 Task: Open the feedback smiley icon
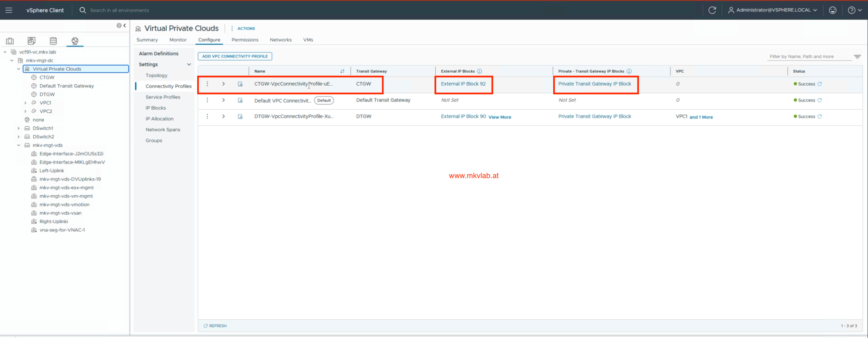pos(832,10)
